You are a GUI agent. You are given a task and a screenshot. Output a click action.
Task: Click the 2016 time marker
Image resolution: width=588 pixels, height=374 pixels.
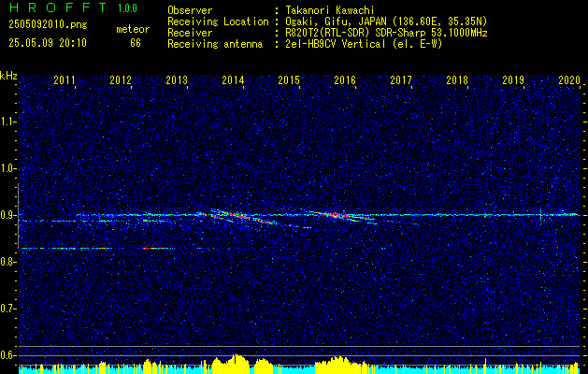pos(345,80)
